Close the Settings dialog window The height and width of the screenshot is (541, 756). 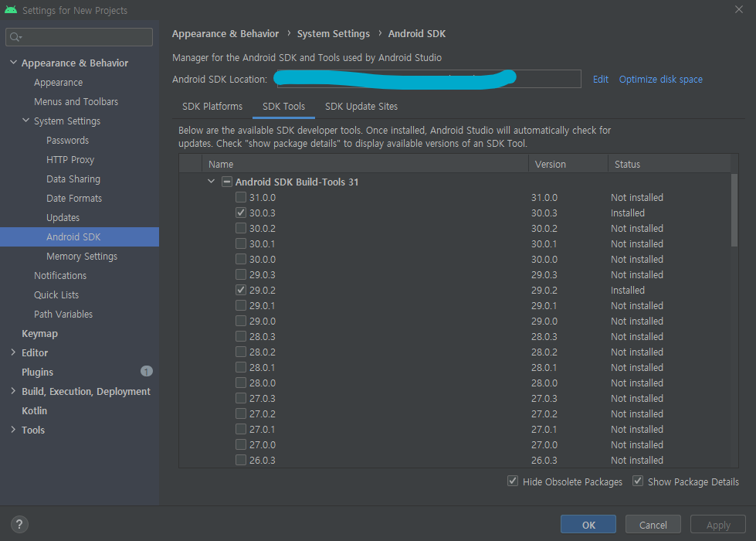(739, 9)
